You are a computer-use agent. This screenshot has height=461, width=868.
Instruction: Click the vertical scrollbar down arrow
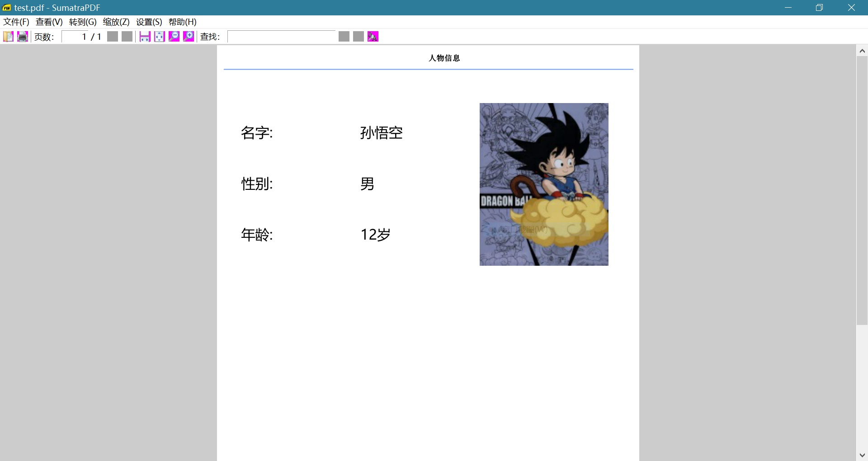pyautogui.click(x=862, y=455)
